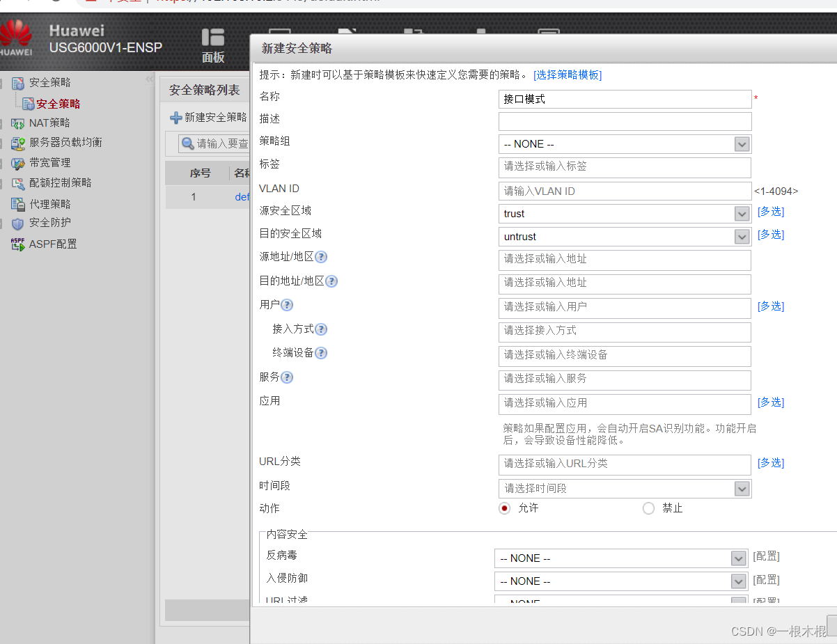Focus the policy list search box

click(214, 144)
